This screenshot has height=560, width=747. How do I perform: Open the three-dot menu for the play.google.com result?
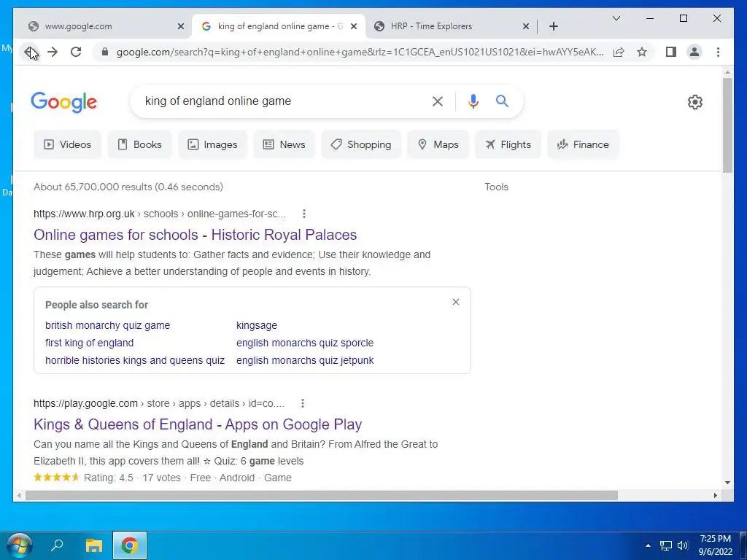[x=303, y=403]
